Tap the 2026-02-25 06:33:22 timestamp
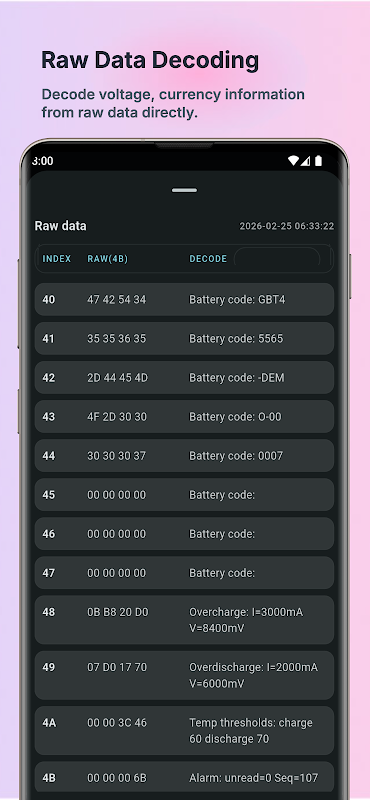The image size is (370, 800). click(x=287, y=226)
